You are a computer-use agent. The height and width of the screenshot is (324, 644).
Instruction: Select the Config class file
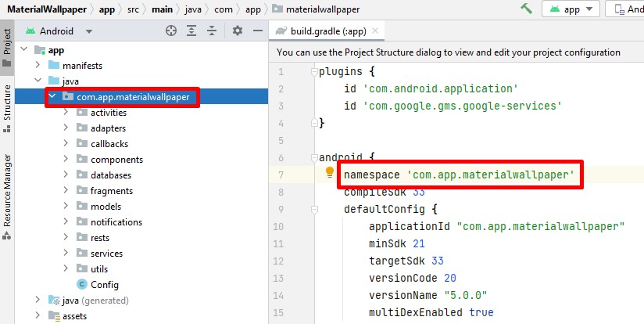104,285
